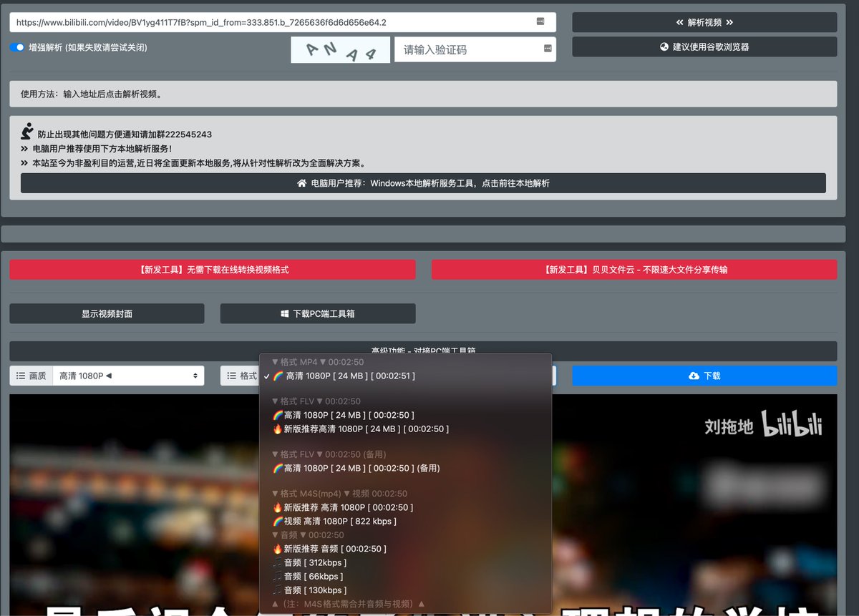
Task: Choose 音频 [66kbps] option
Action: [406, 576]
